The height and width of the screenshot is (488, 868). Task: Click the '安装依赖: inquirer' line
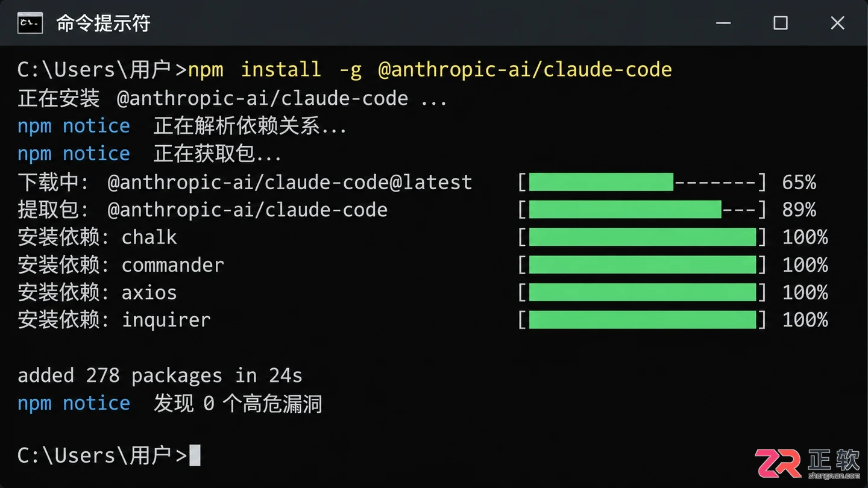115,320
